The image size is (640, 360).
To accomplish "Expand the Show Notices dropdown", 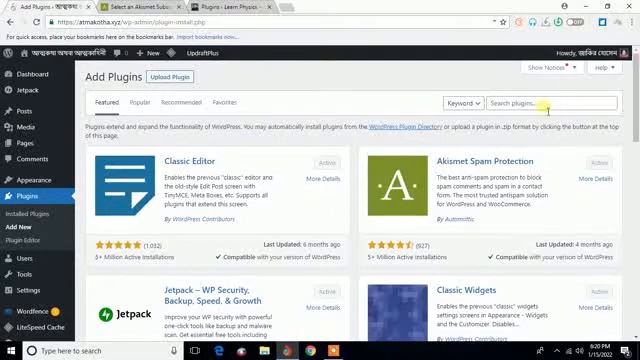I will [x=551, y=67].
